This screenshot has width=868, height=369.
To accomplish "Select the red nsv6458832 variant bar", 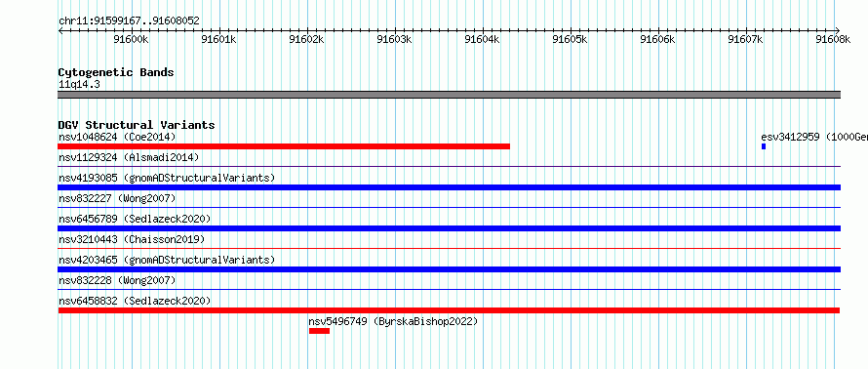I will coord(449,310).
